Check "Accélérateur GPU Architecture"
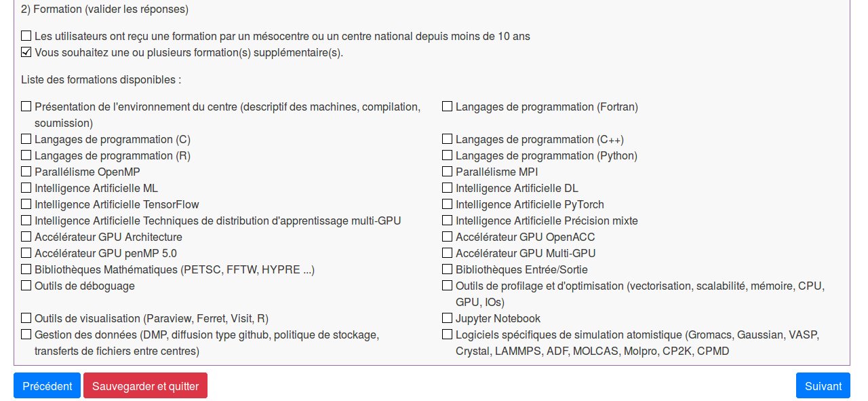Screen dimensions: 868x401 point(26,235)
